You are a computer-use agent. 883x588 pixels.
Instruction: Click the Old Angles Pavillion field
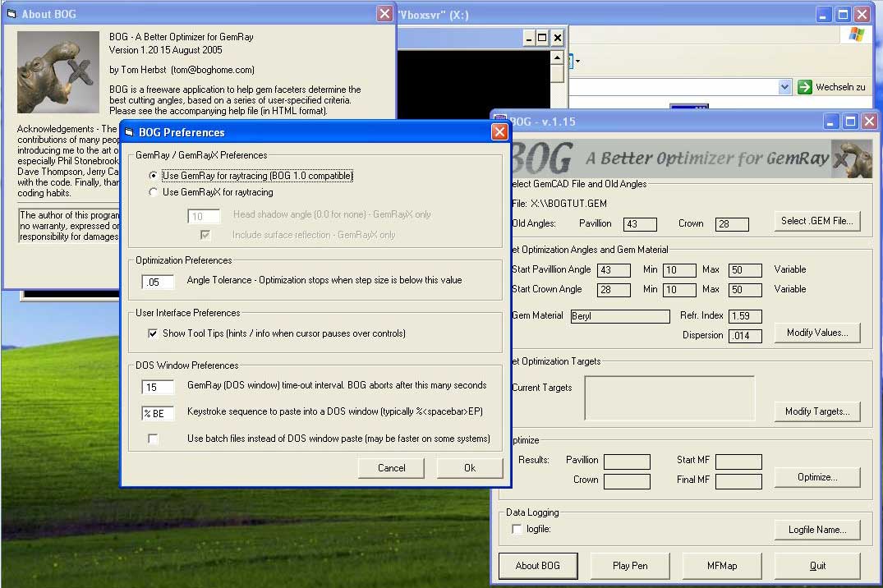pyautogui.click(x=641, y=224)
